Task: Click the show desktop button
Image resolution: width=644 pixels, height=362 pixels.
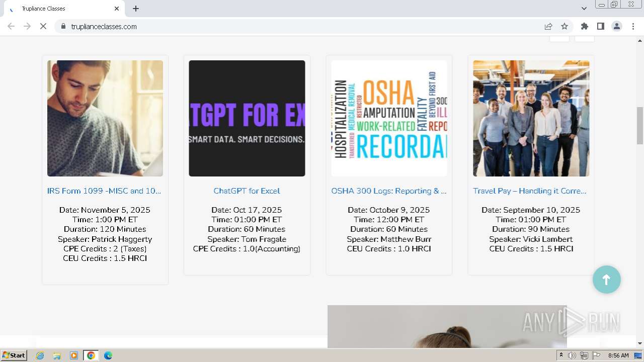Action: tap(638, 355)
